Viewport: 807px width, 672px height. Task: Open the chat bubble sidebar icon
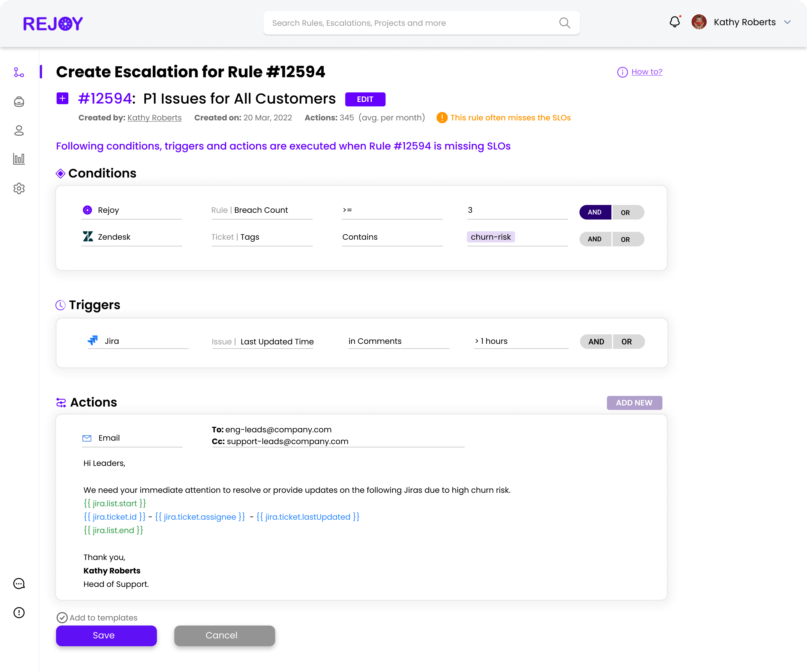tap(19, 584)
